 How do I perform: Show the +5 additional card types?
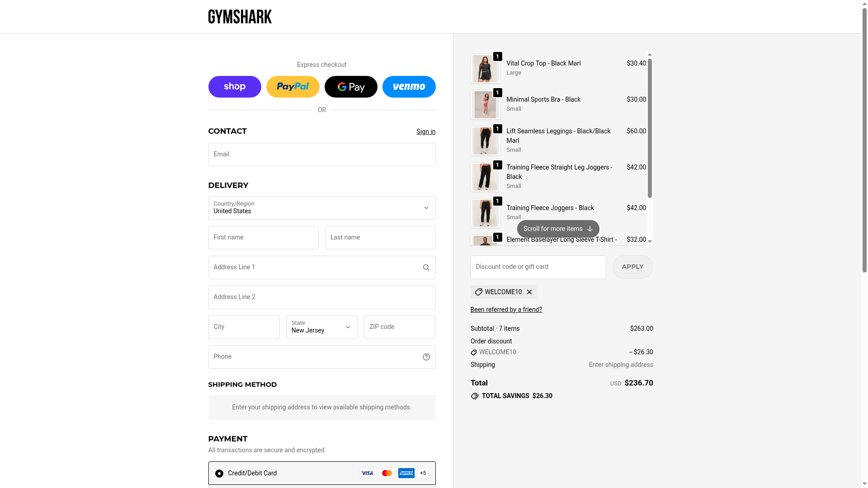[x=423, y=473]
